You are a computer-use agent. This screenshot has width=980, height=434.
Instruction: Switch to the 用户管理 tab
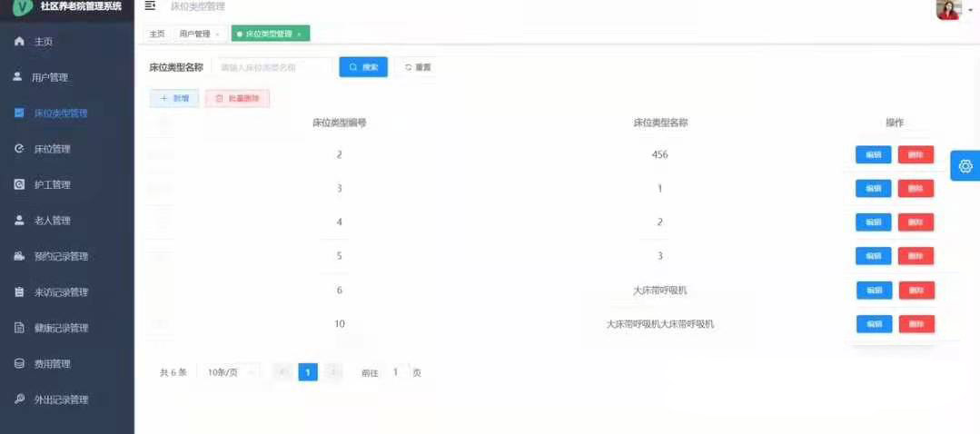194,34
